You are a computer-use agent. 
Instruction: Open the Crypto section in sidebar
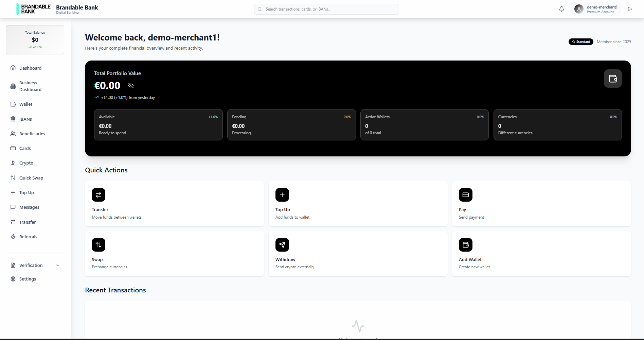click(25, 163)
